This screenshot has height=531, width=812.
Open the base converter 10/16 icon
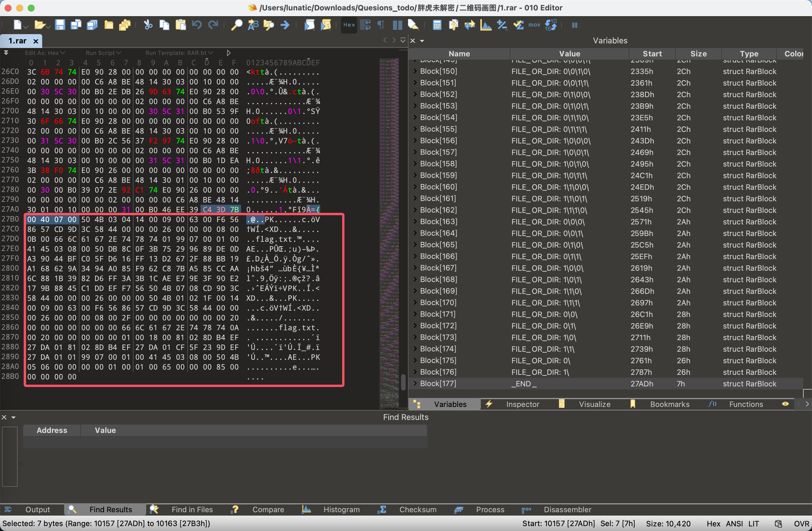(x=551, y=25)
